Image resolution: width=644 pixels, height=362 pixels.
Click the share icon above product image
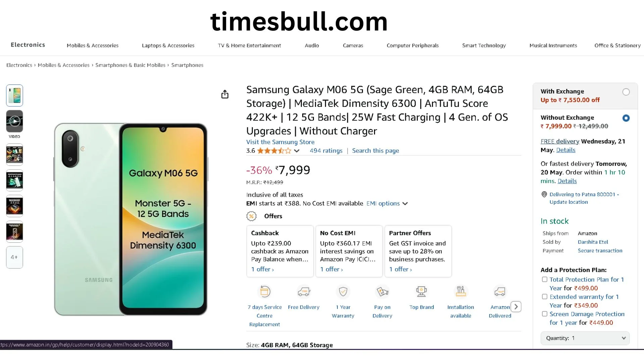[225, 94]
